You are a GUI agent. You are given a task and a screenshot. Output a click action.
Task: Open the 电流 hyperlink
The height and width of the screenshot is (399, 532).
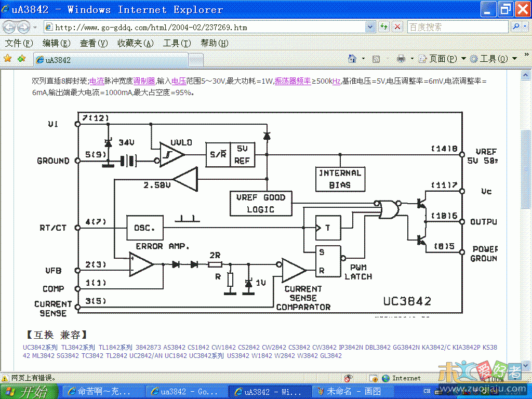tap(97, 81)
